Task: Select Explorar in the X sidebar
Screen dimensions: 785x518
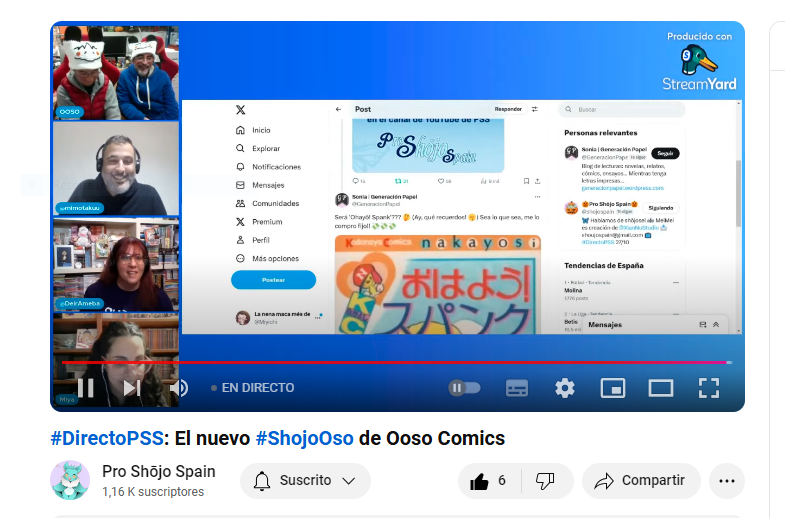Action: pos(258,149)
